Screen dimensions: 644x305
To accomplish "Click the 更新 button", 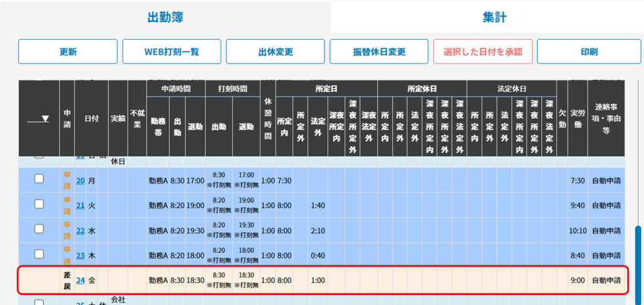I will (x=68, y=52).
